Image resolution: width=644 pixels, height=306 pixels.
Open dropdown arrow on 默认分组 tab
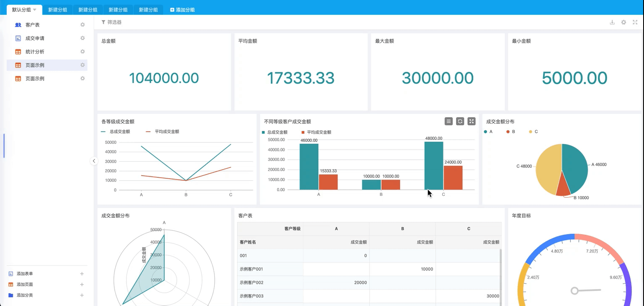(x=34, y=10)
